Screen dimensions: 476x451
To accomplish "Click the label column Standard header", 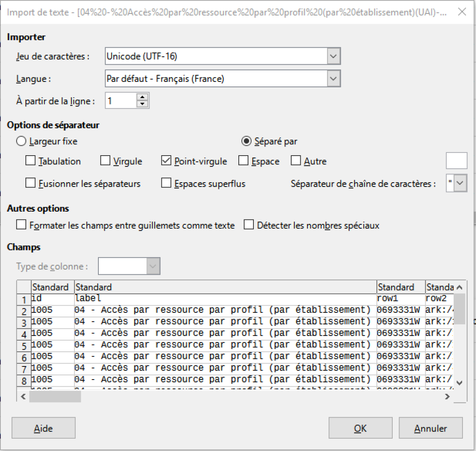I will [x=225, y=287].
